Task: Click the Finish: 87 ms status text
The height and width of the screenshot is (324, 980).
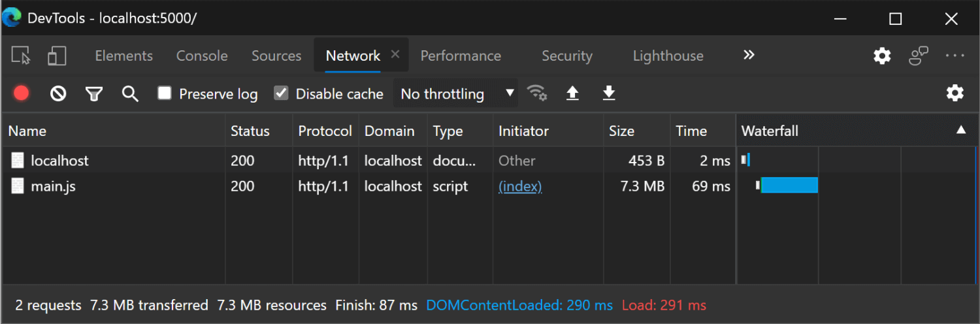Action: [x=376, y=305]
